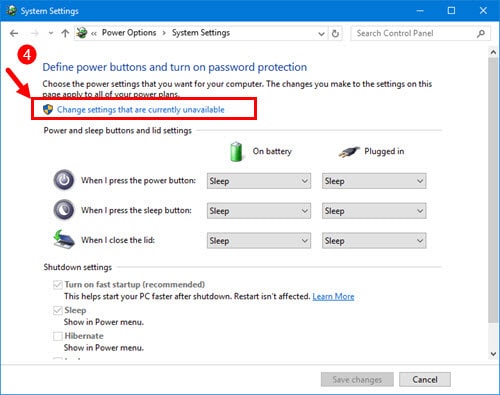Image resolution: width=500 pixels, height=395 pixels.
Task: Click the Cancel button
Action: click(425, 379)
